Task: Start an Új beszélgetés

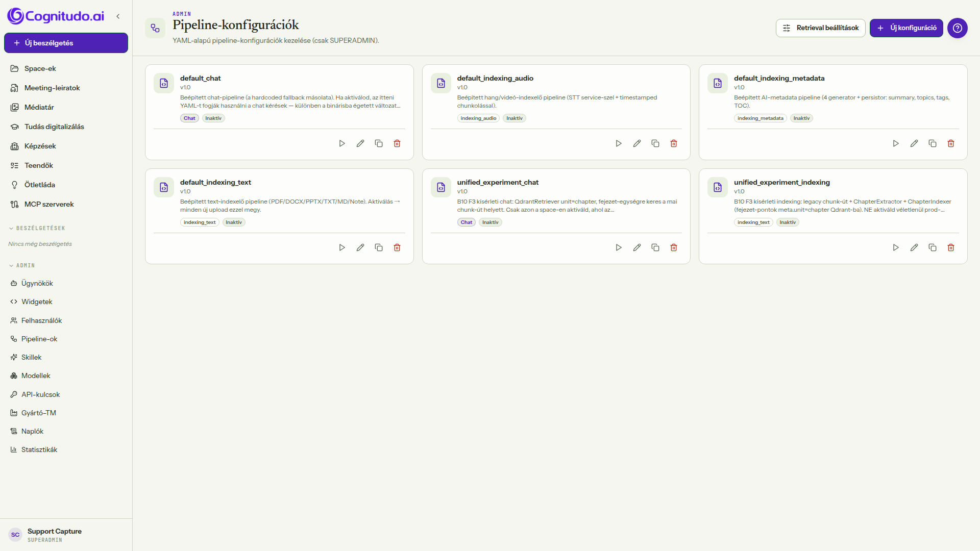Action: pos(66,43)
